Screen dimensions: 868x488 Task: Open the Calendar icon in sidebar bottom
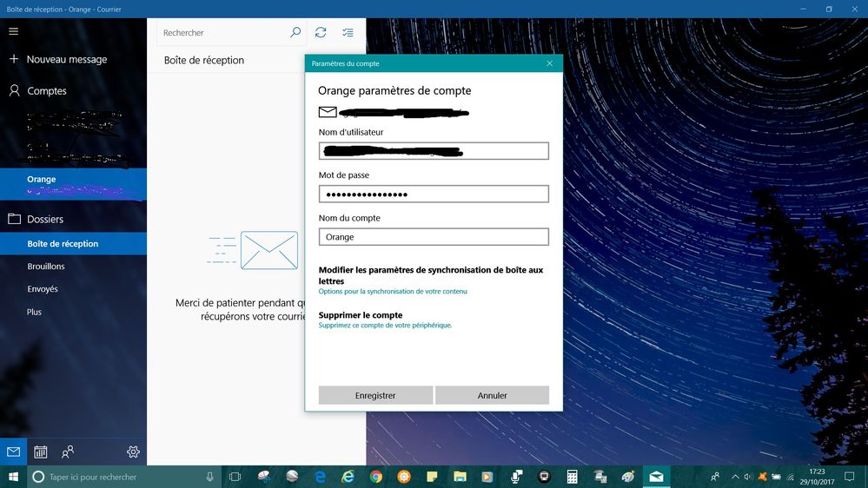[41, 452]
